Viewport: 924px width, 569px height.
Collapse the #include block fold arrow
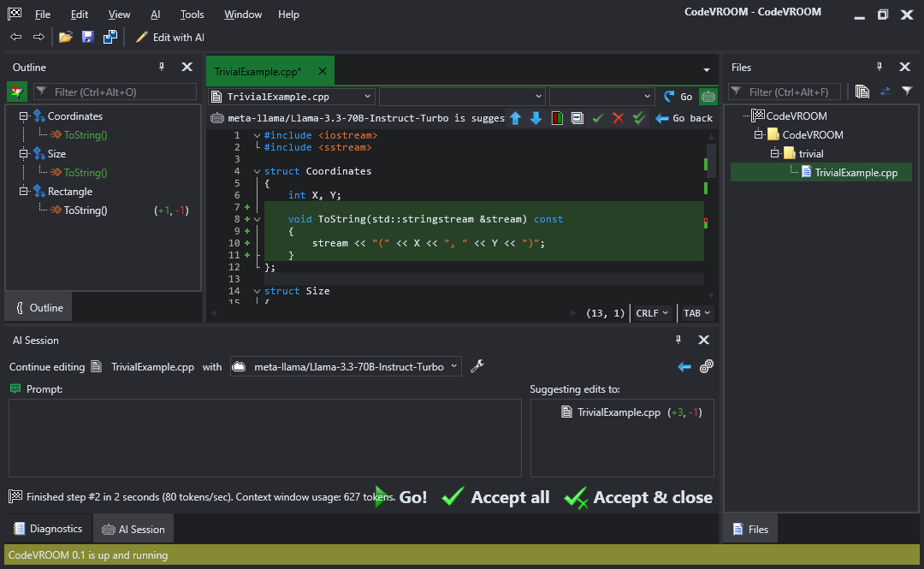point(257,135)
